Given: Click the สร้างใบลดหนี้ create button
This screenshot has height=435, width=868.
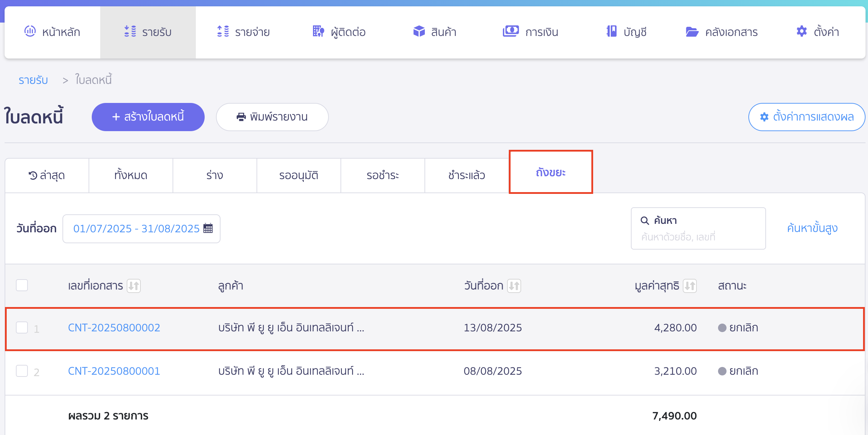Looking at the screenshot, I should coord(148,117).
